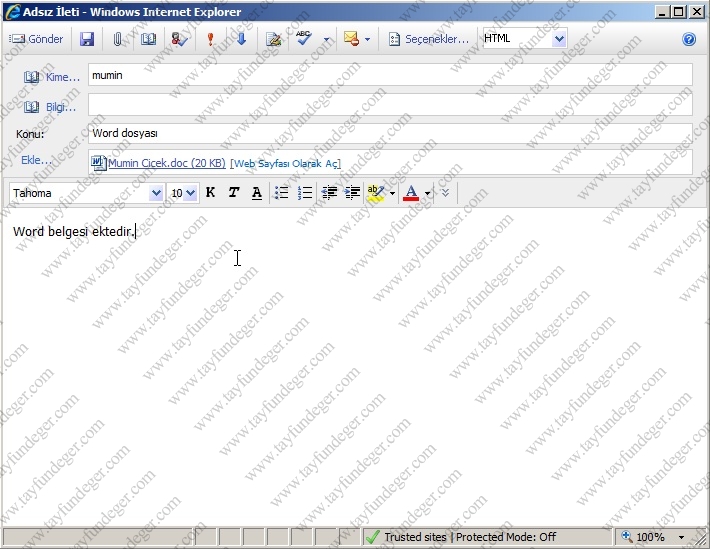Expand more formatting options chevron
Image resolution: width=710 pixels, height=549 pixels.
(446, 193)
